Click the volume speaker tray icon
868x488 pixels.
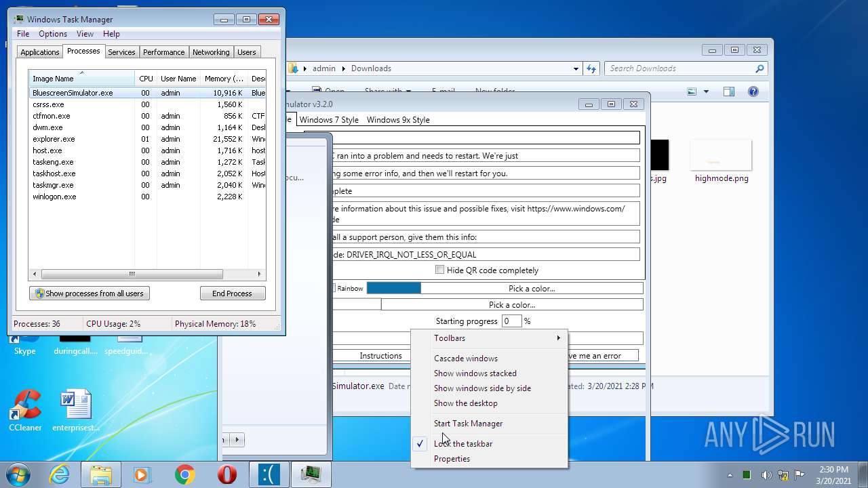(x=766, y=475)
